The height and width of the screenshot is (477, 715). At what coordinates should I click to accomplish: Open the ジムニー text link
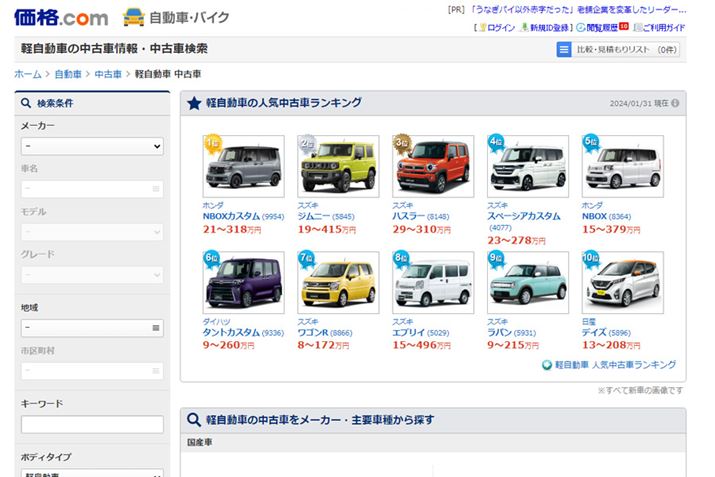pyautogui.click(x=314, y=216)
